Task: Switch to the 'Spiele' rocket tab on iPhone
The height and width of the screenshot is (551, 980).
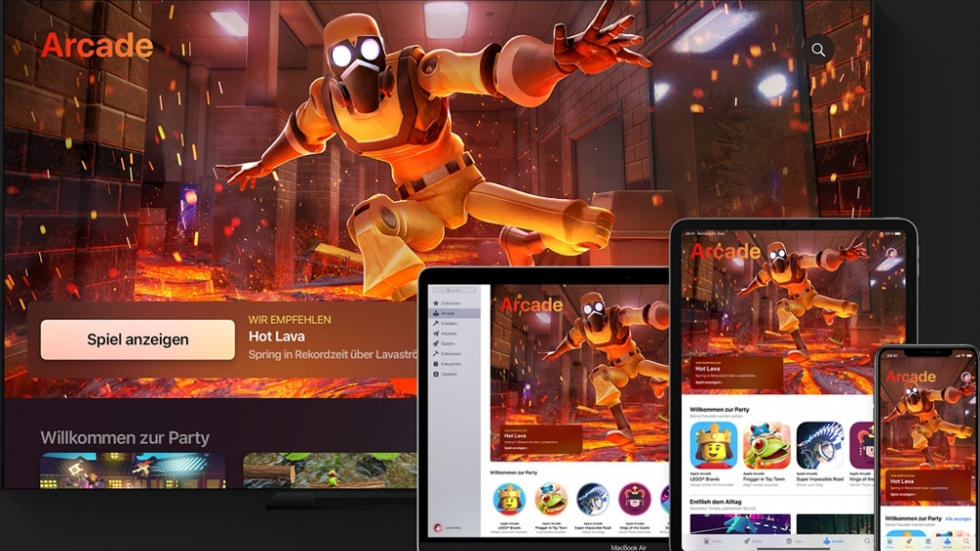Action: pos(908,542)
